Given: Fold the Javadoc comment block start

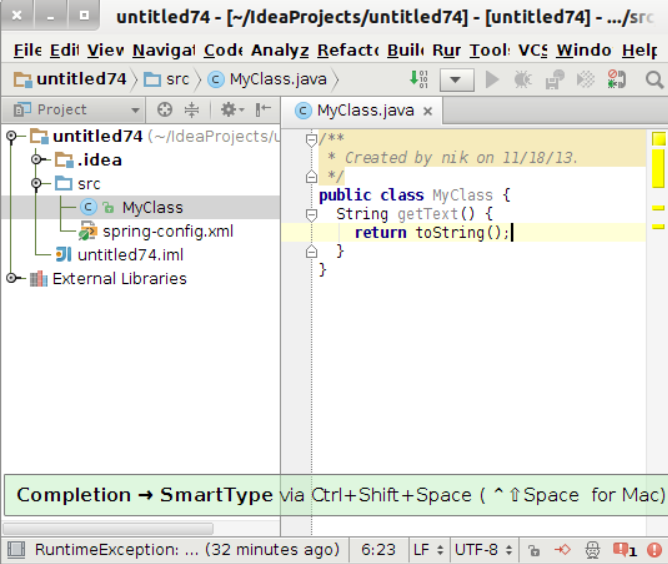Looking at the screenshot, I should [311, 139].
